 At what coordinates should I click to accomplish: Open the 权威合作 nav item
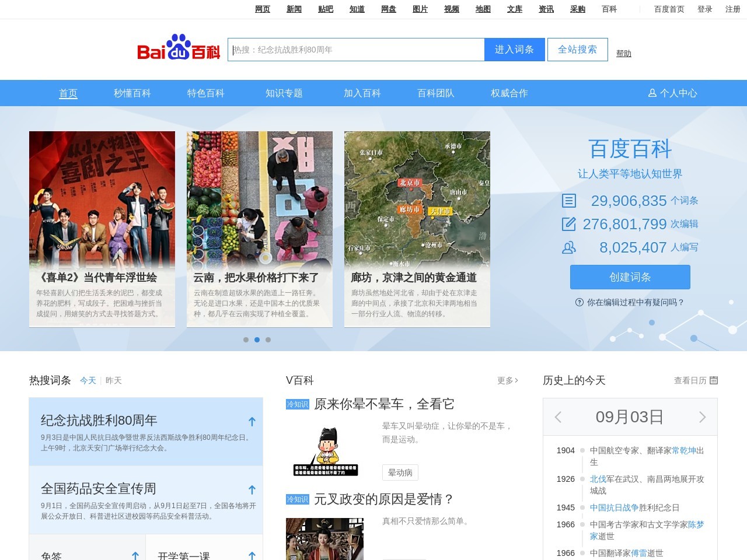[509, 93]
